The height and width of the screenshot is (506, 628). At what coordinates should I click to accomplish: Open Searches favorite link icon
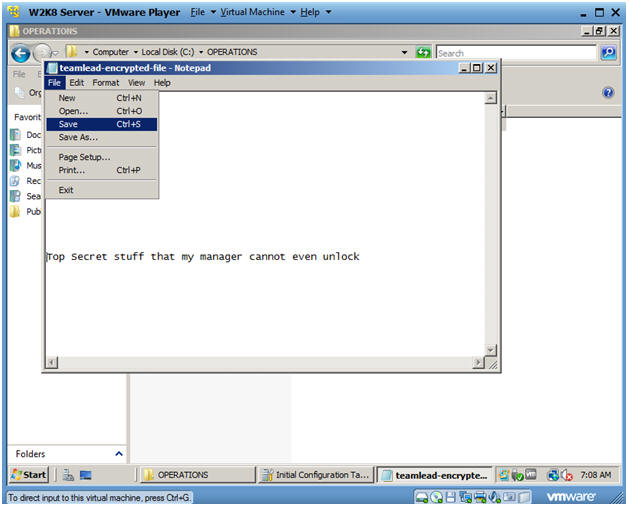coord(15,196)
